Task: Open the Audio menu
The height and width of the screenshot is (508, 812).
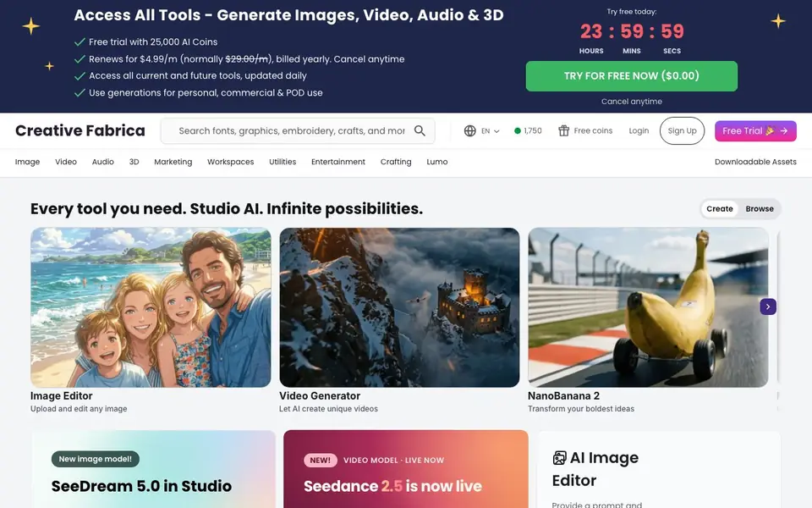Action: [102, 162]
